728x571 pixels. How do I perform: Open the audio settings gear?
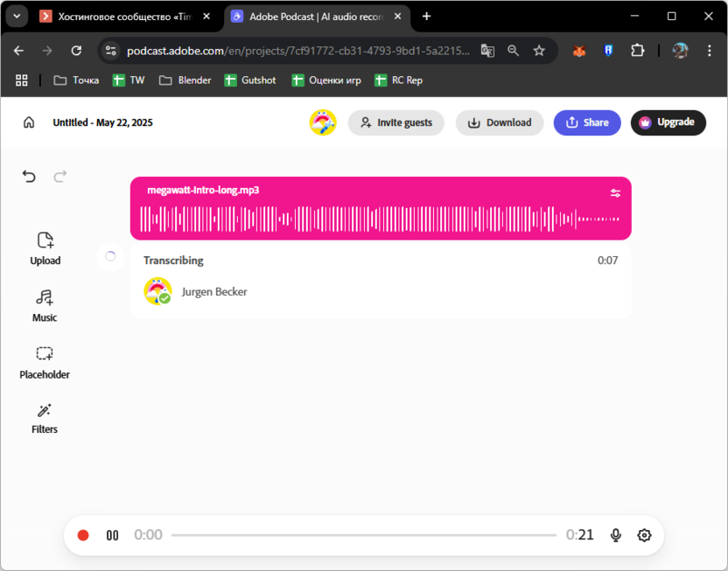[x=644, y=535]
